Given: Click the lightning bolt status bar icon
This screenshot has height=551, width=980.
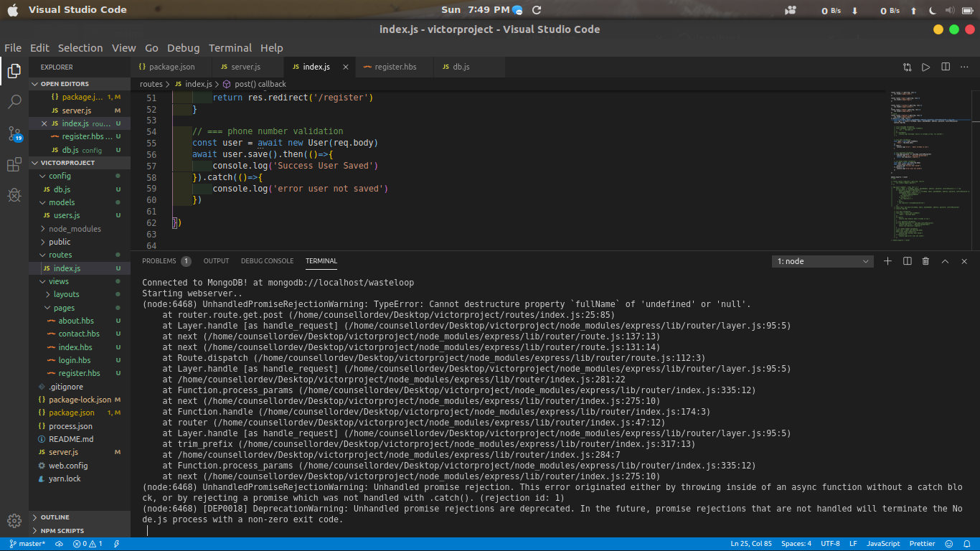Looking at the screenshot, I should (118, 544).
